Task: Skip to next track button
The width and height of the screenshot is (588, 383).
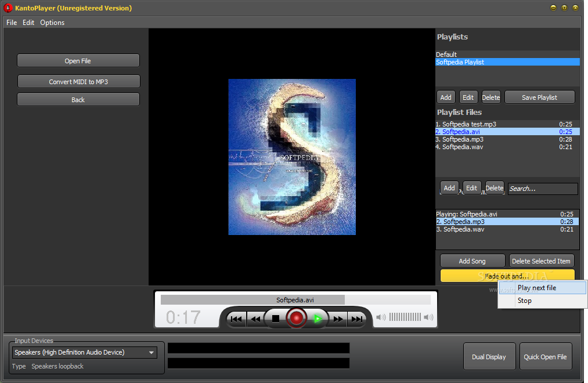Action: tap(356, 319)
